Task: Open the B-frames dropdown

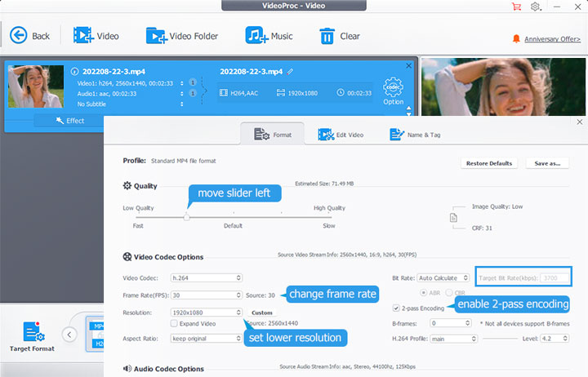Action: pyautogui.click(x=450, y=323)
